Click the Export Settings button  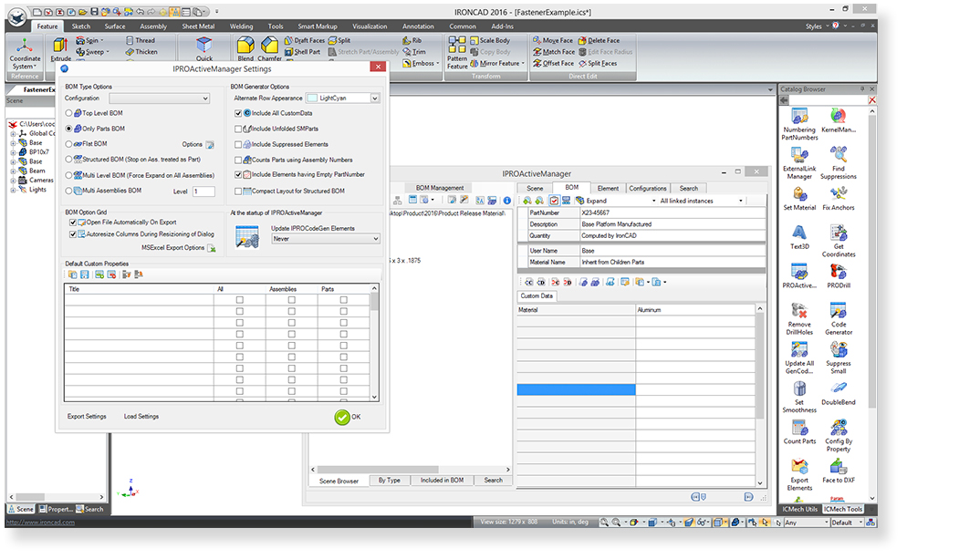[87, 417]
